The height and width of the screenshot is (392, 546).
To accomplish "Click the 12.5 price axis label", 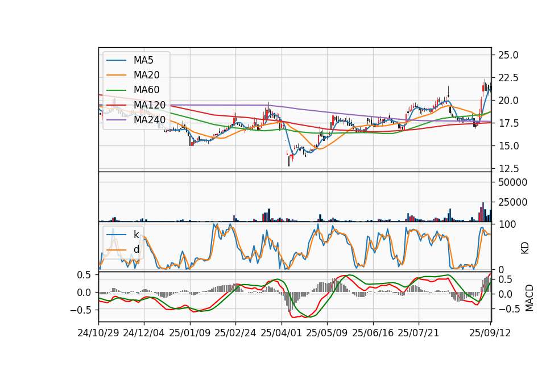I will pyautogui.click(x=508, y=169).
